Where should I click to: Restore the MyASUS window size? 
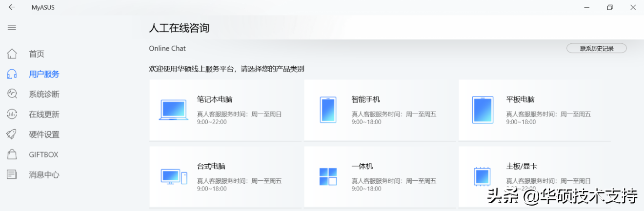click(610, 7)
